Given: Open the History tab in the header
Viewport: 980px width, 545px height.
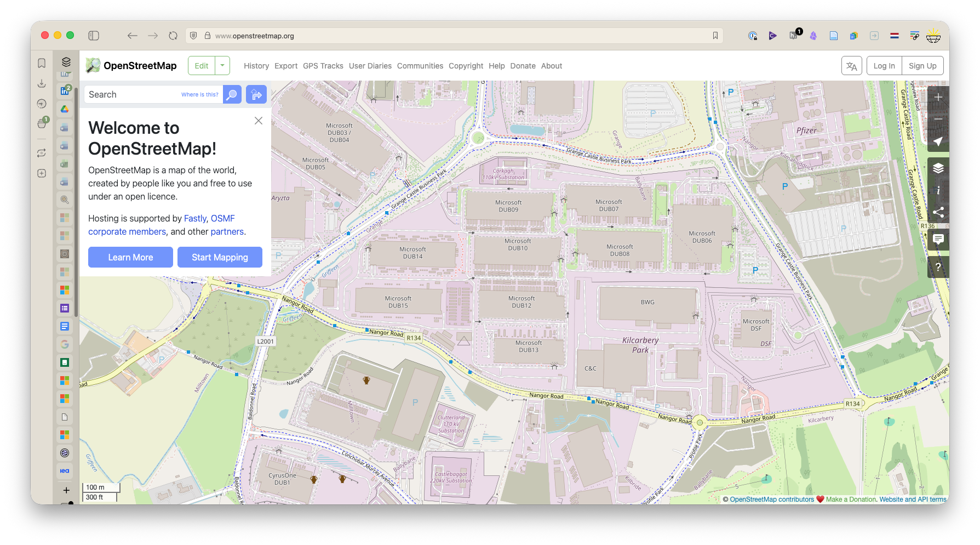Looking at the screenshot, I should tap(256, 66).
